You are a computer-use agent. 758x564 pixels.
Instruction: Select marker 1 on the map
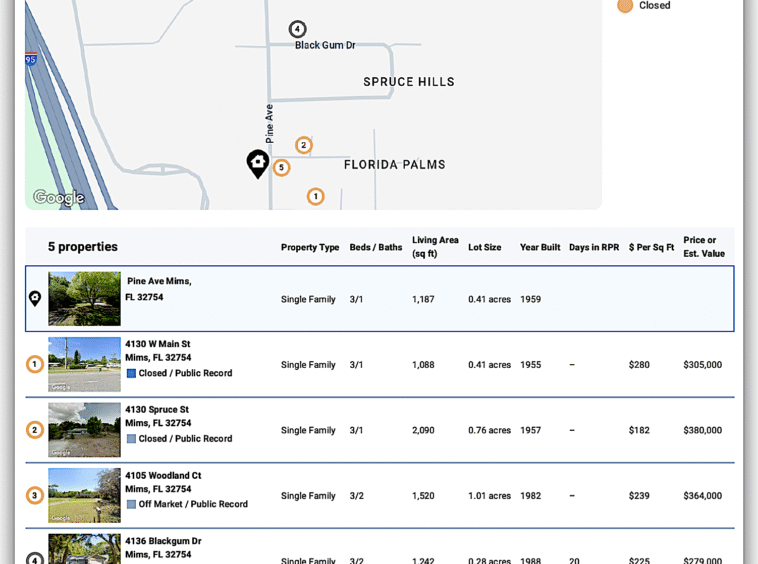click(315, 197)
